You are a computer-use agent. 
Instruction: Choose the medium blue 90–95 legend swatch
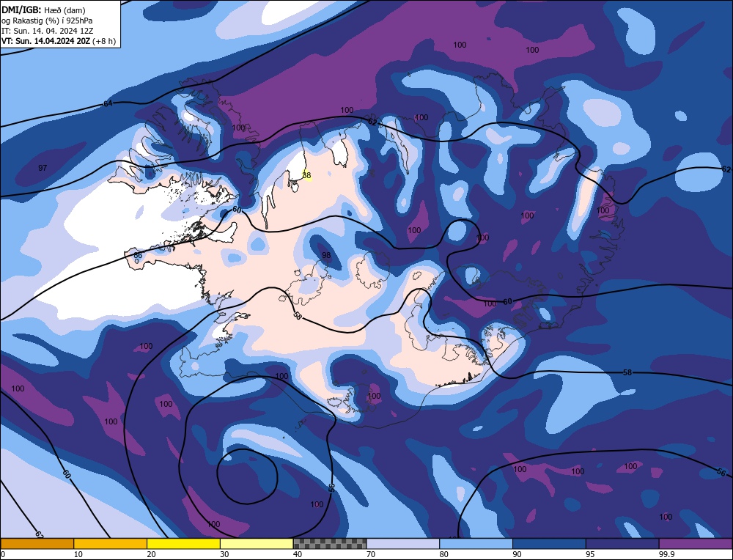coord(549,543)
